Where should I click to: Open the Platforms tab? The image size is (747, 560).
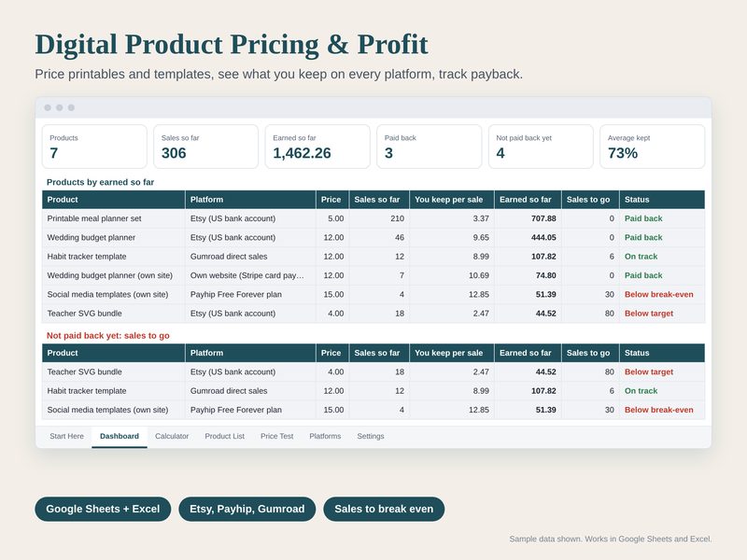point(325,436)
